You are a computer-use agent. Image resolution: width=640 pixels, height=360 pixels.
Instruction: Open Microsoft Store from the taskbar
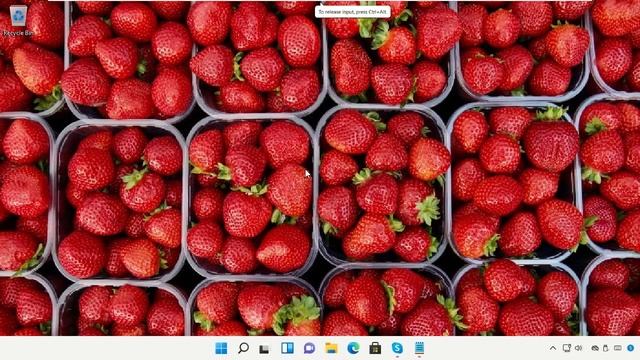click(375, 348)
